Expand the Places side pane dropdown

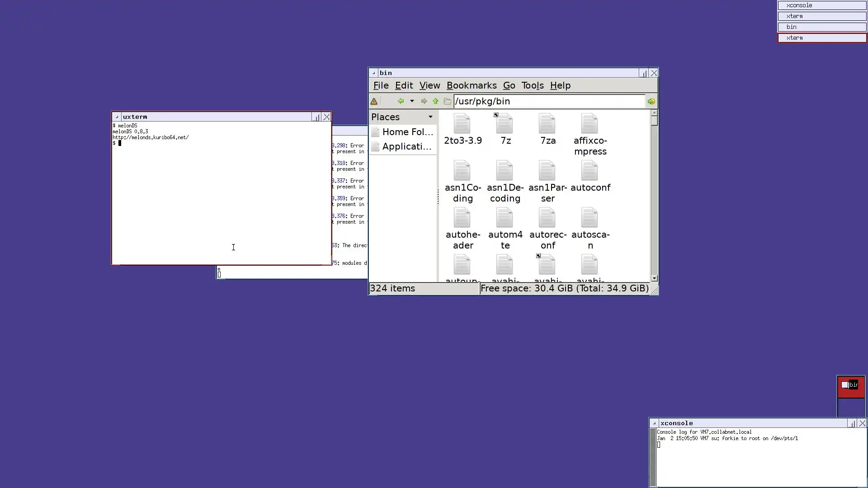pyautogui.click(x=430, y=117)
